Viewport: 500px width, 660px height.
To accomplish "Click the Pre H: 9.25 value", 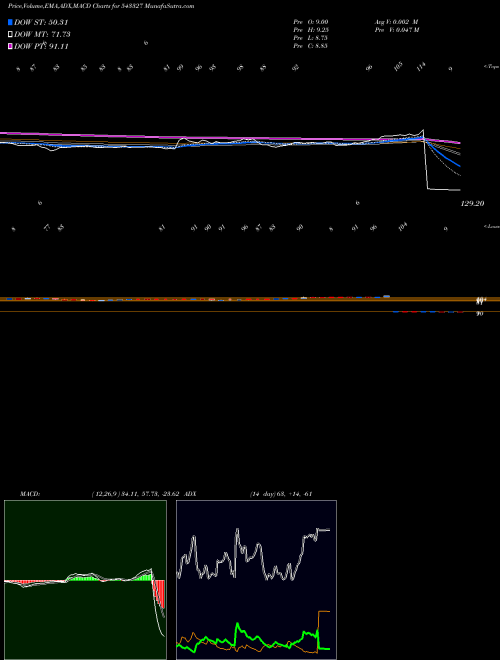I will [311, 30].
